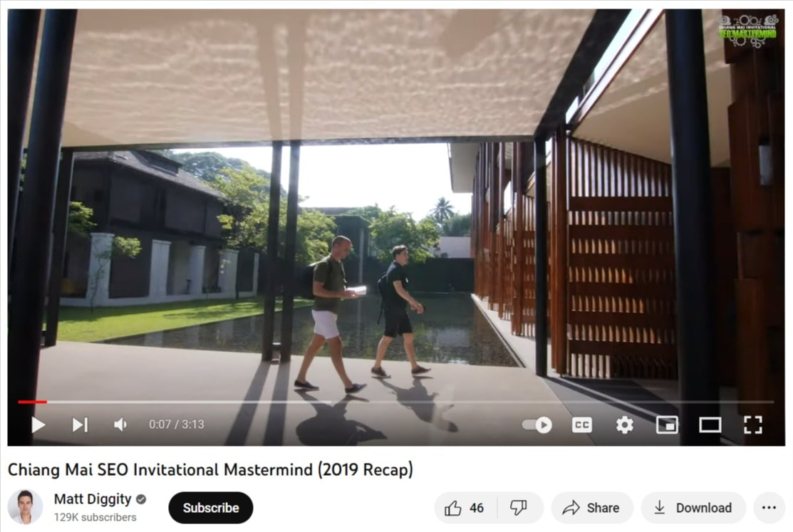
Task: Play the paused video
Action: pyautogui.click(x=38, y=424)
